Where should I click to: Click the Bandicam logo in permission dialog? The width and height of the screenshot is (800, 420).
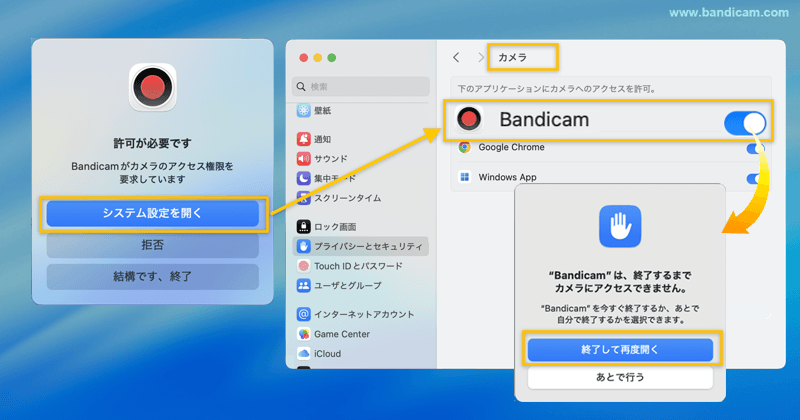(153, 87)
